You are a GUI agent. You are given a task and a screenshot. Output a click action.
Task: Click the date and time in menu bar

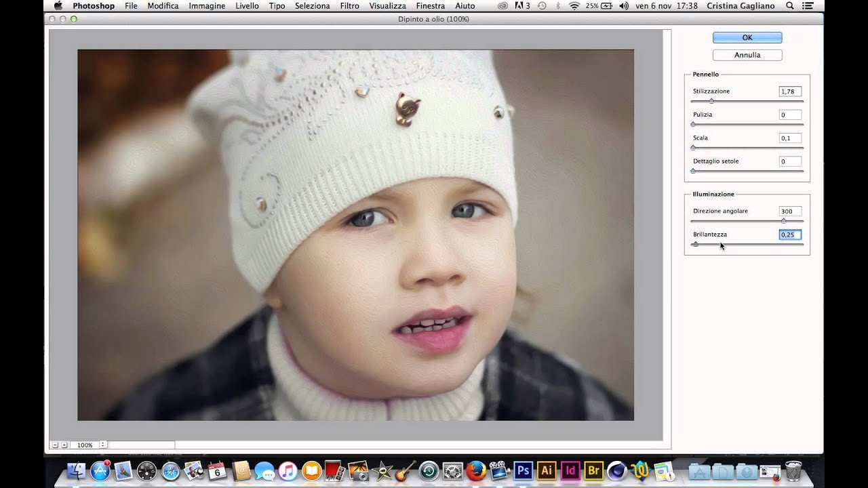pos(667,6)
